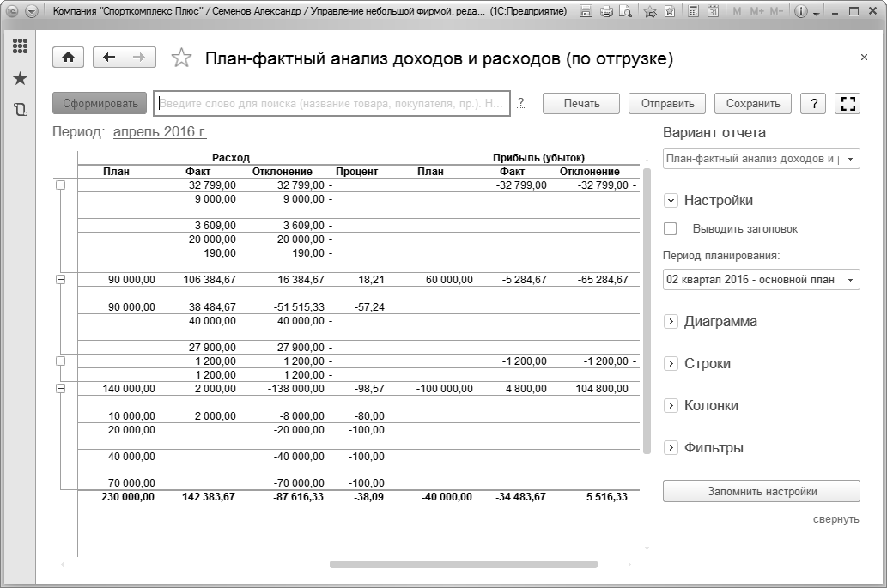This screenshot has height=588, width=887.
Task: Open the info (i) icon
Action: tap(800, 11)
